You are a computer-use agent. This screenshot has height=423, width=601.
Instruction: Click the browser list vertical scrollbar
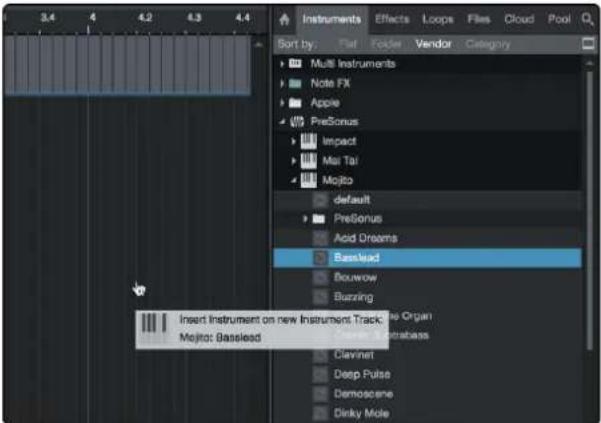tap(590, 211)
